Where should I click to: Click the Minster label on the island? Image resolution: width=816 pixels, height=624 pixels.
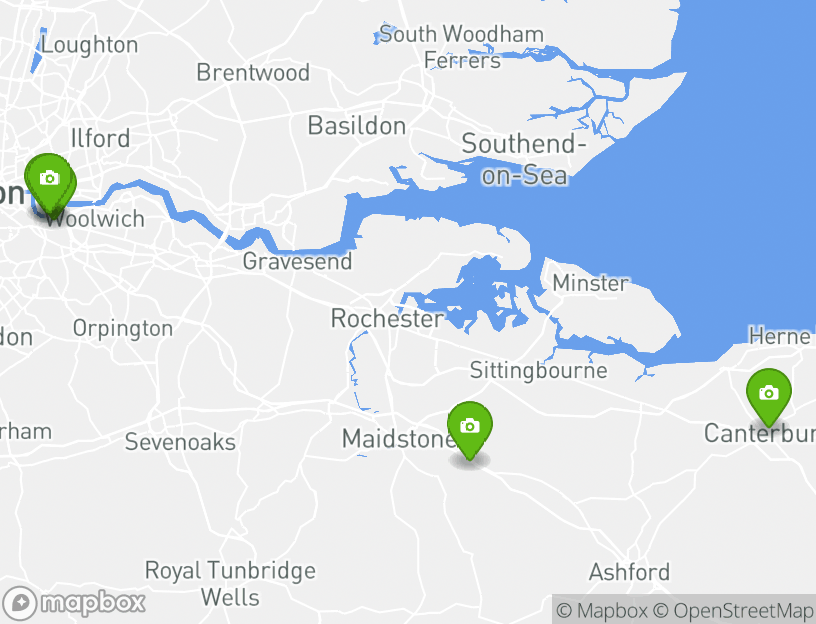click(590, 283)
